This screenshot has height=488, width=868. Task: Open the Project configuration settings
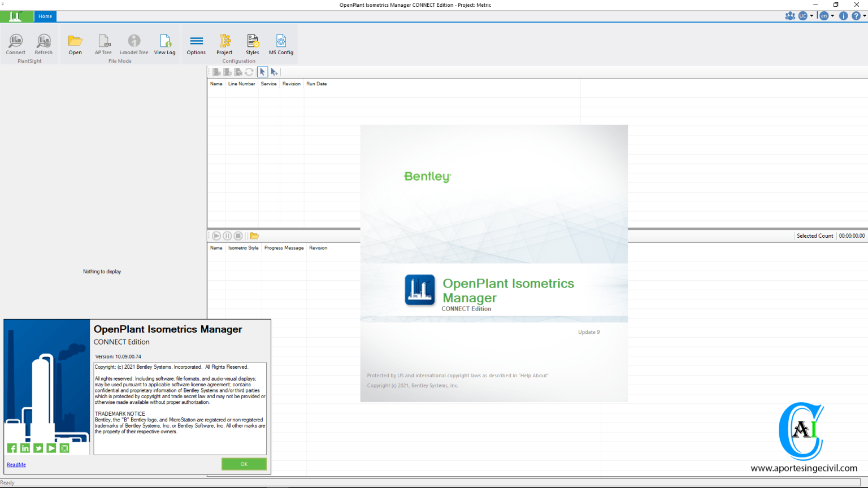224,42
